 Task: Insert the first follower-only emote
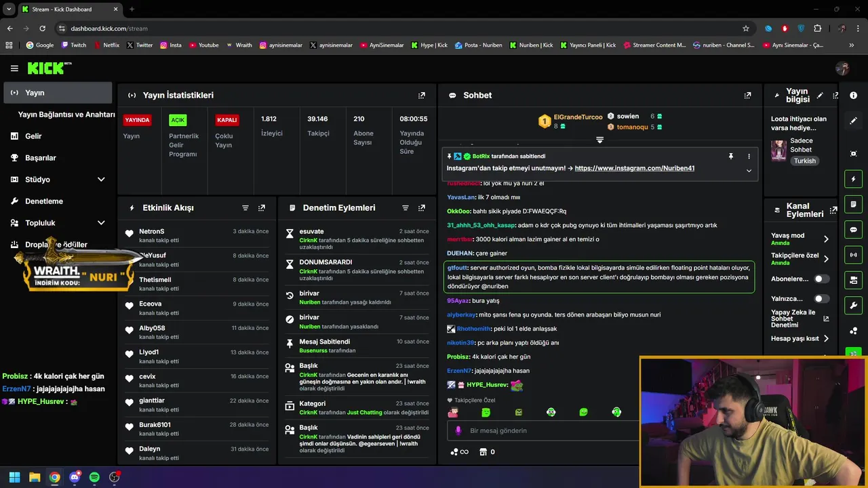453,412
